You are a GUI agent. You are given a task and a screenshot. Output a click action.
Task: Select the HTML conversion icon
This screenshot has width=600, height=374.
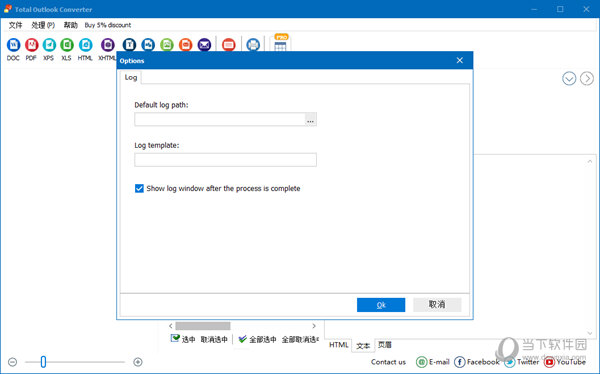[85, 45]
